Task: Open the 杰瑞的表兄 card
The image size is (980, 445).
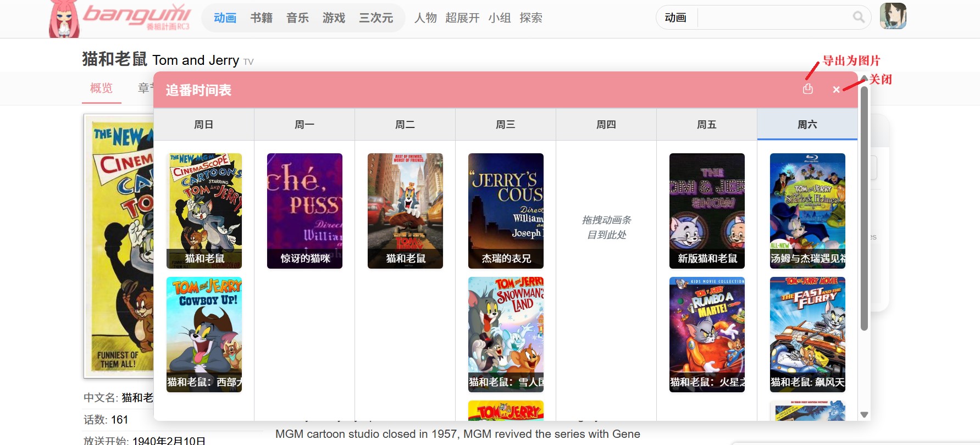Action: tap(506, 211)
